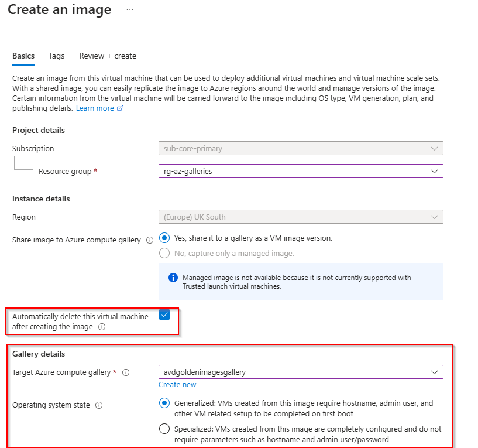The height and width of the screenshot is (448, 478).
Task: Select Yes, share it to a gallery option
Action: 165,238
